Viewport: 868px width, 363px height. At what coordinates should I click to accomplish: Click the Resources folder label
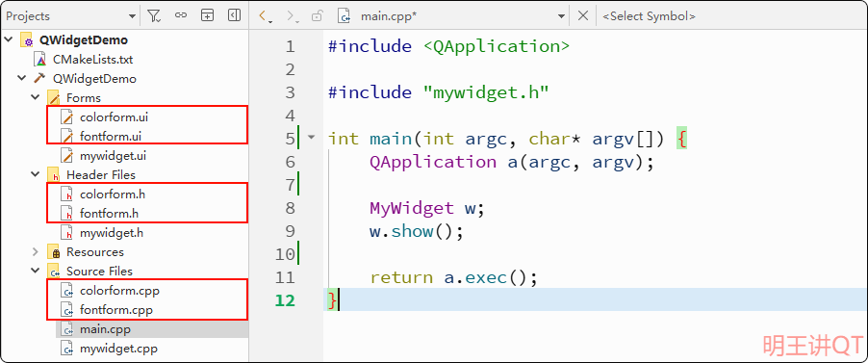[95, 251]
